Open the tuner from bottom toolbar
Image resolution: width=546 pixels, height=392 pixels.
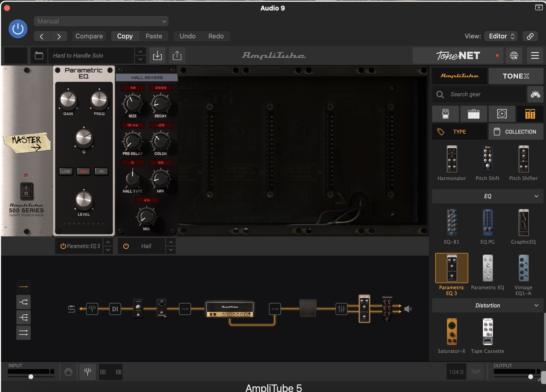pyautogui.click(x=88, y=372)
